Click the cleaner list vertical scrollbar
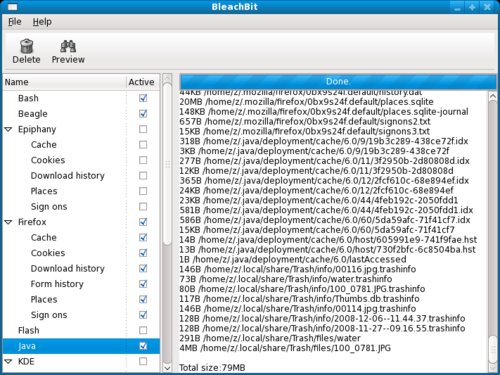Screen dimensions: 500x375 [167, 163]
